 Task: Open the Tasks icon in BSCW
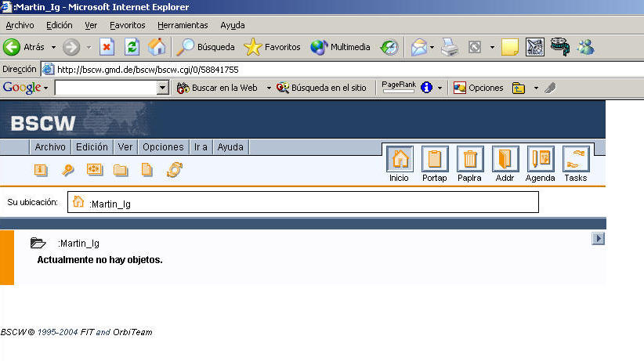pyautogui.click(x=575, y=160)
